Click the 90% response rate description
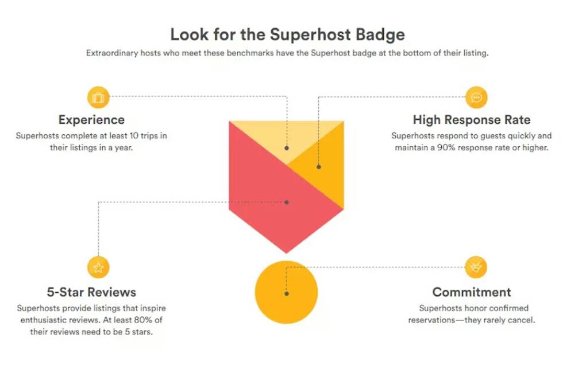The image size is (586, 392). (472, 142)
